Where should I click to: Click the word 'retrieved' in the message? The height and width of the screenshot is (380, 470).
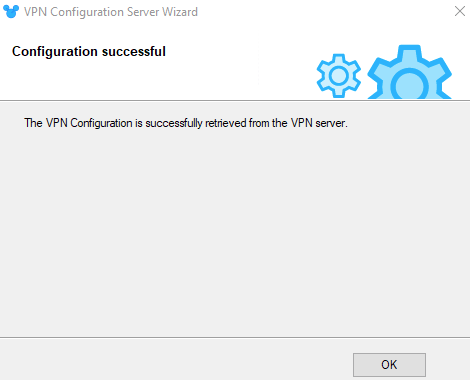click(x=225, y=123)
